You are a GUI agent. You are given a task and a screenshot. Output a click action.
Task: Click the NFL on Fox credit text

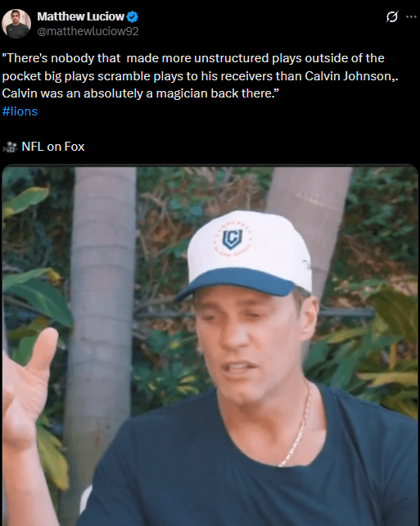pos(53,147)
